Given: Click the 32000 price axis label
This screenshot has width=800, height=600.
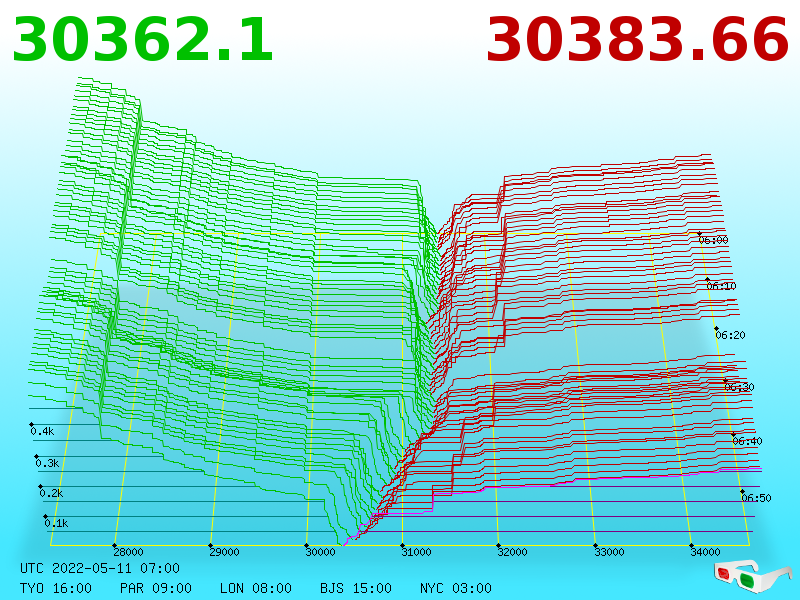Looking at the screenshot, I should coord(512,552).
